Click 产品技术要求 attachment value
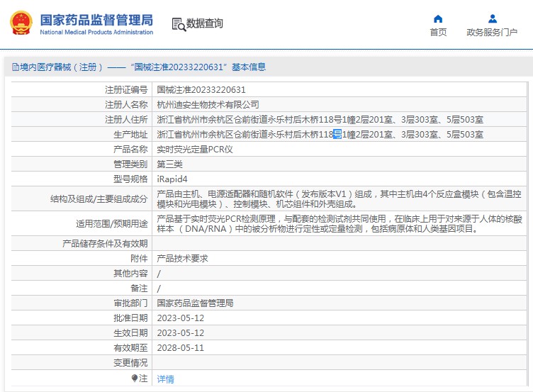The height and width of the screenshot is (392, 533). click(x=183, y=259)
